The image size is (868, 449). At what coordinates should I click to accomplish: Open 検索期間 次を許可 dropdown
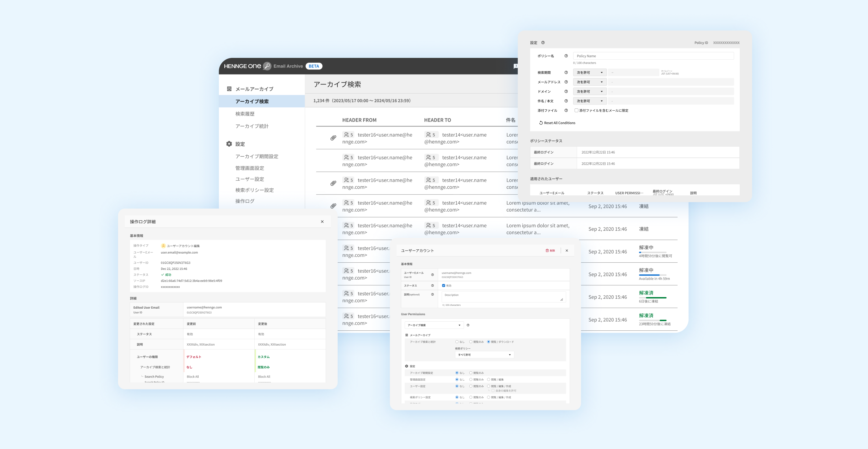pyautogui.click(x=589, y=73)
